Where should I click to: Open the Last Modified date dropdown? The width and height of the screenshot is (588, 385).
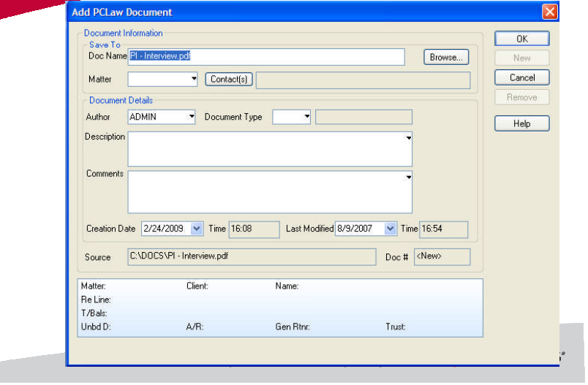click(x=390, y=229)
